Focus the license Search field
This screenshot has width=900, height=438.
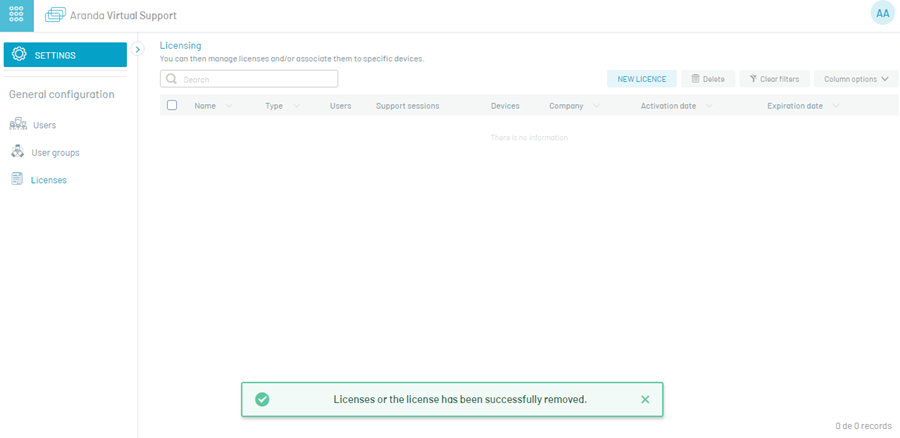[249, 79]
